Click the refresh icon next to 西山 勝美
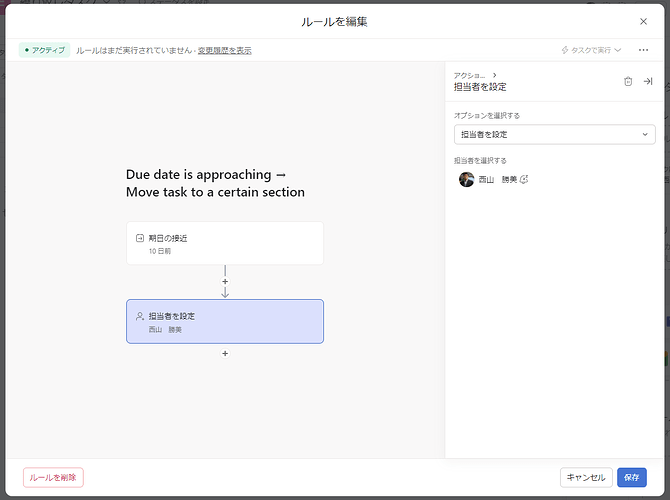Image resolution: width=670 pixels, height=500 pixels. pyautogui.click(x=524, y=179)
